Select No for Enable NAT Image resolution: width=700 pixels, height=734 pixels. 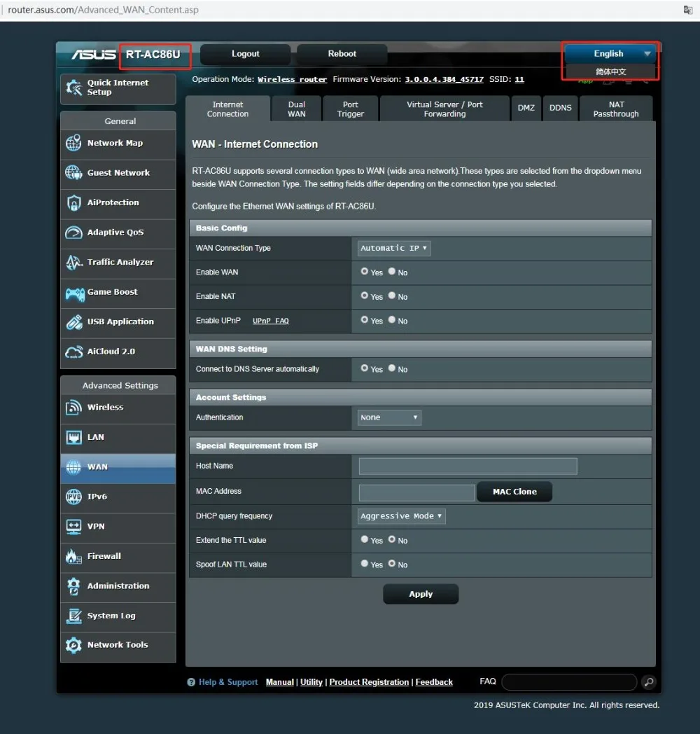tap(391, 296)
